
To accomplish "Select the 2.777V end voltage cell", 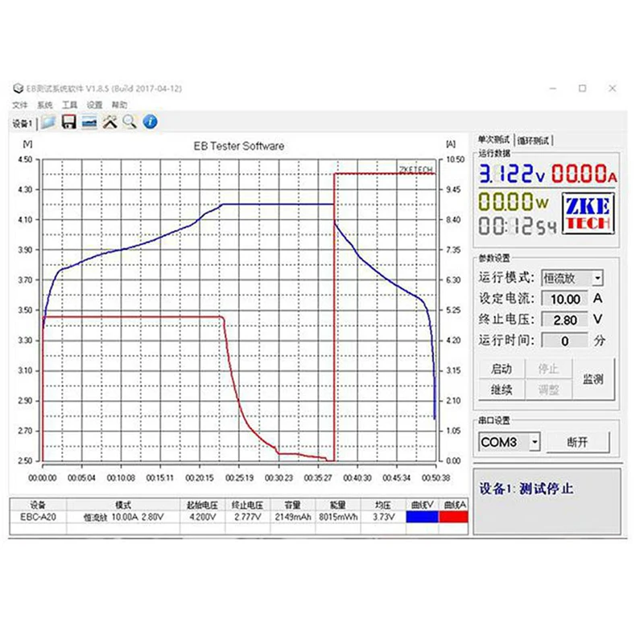I will click(x=247, y=517).
